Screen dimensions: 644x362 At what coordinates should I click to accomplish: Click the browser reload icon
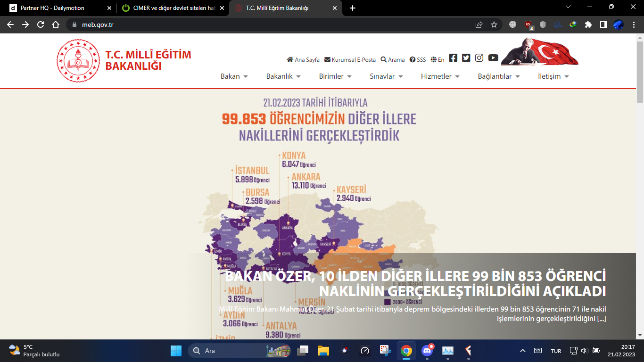click(x=41, y=25)
